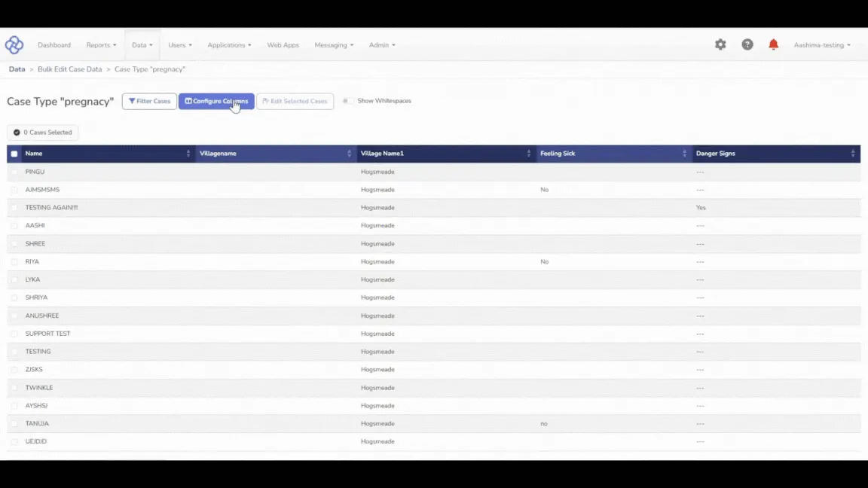Sort by Danger Signs column arrows
The image size is (868, 488).
point(852,154)
